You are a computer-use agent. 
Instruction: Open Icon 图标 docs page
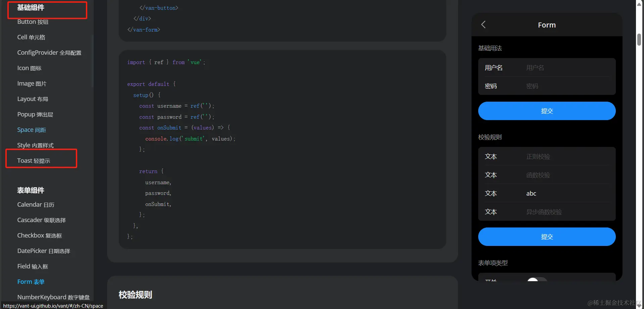click(x=29, y=68)
